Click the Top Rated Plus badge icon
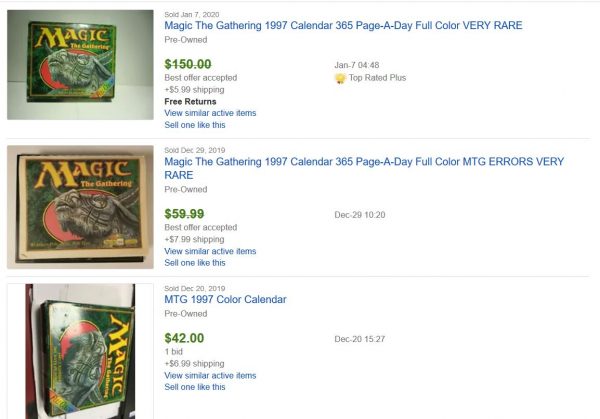 click(340, 77)
